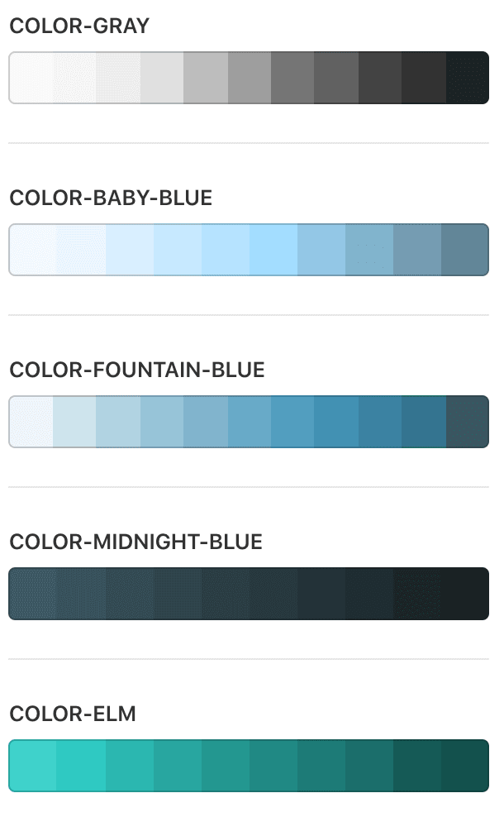Screen dimensions: 504x817
Task: Pick the darkest COLOR-FOUNTAIN-BLUE swatch
Action: [467, 422]
